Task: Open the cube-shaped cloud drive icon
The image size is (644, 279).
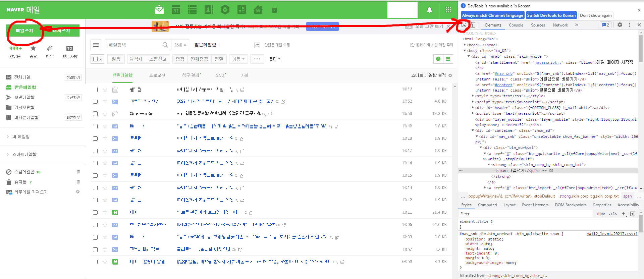Action: click(x=225, y=10)
